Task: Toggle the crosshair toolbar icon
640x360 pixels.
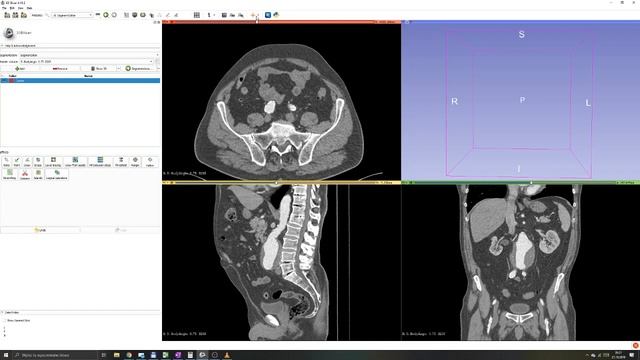Action: coord(253,15)
